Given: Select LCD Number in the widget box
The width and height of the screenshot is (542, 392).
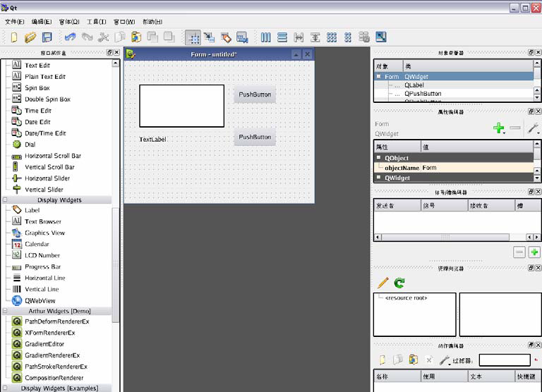Looking at the screenshot, I should [x=42, y=255].
